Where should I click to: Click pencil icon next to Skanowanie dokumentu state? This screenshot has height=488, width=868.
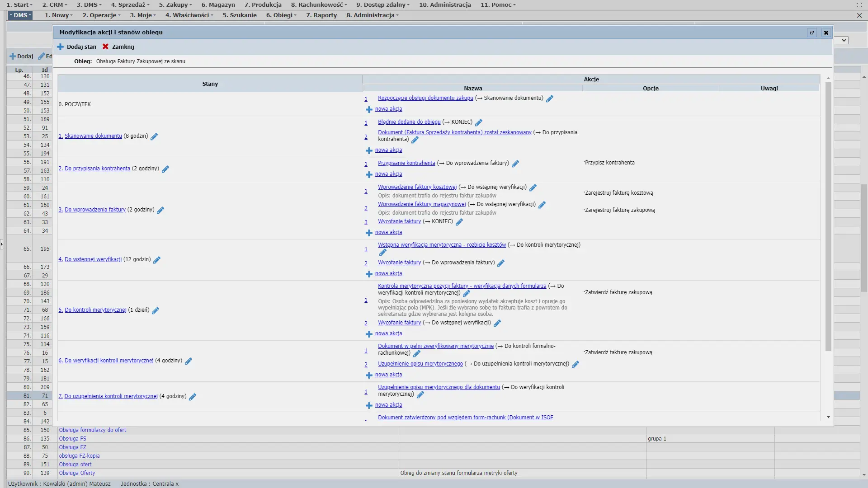tap(154, 136)
